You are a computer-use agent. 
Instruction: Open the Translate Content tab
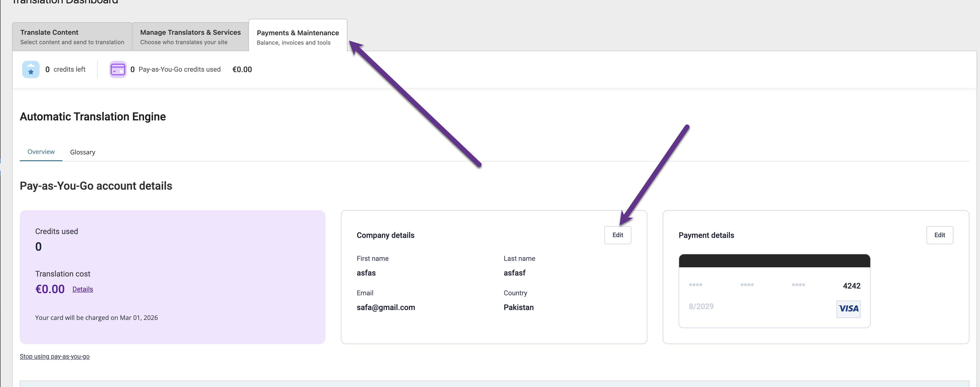(x=72, y=37)
